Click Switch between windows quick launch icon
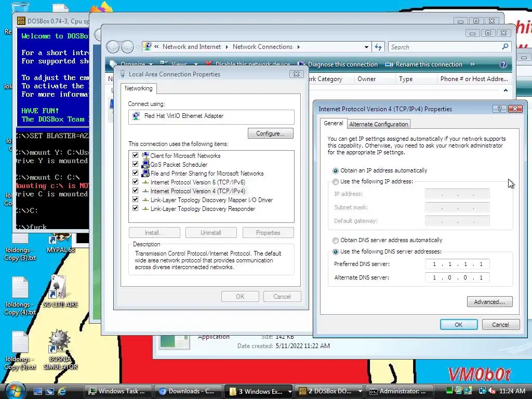Screen dimensions: 532x399 click(50, 391)
